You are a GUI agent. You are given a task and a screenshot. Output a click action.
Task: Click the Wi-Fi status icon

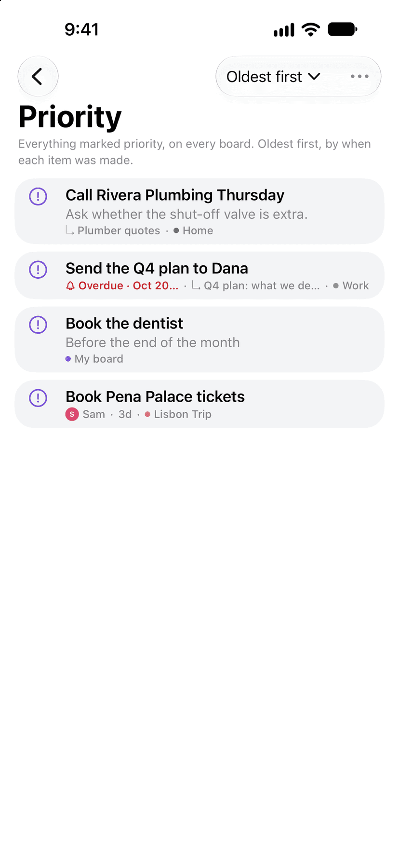311,29
